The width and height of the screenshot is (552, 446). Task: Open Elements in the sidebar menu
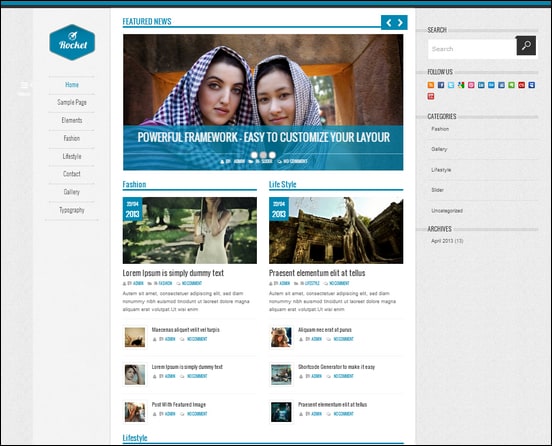pos(72,120)
